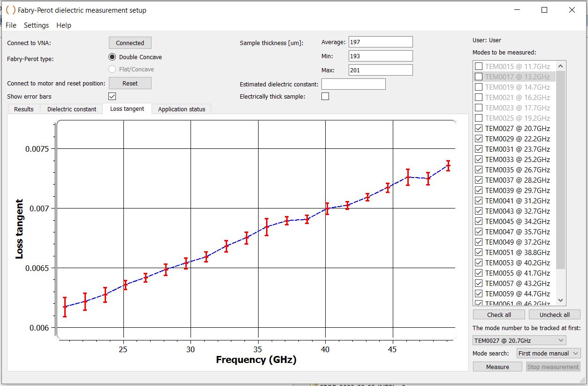The height and width of the screenshot is (386, 588).
Task: Open first tracked mode number dropdown
Action: pos(519,340)
